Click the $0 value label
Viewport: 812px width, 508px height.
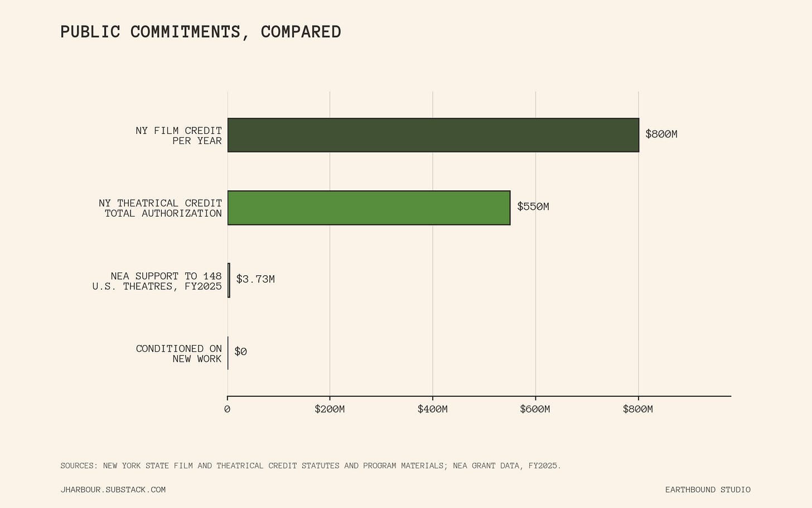(x=240, y=352)
